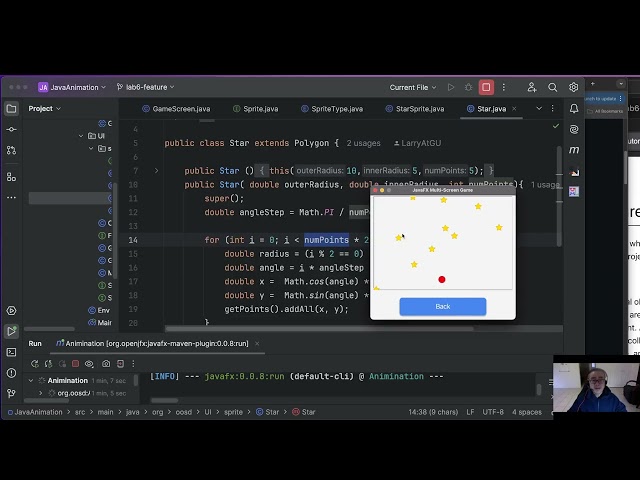Click '2 usages' hint next to class Star
The height and width of the screenshot is (480, 640).
coord(363,143)
